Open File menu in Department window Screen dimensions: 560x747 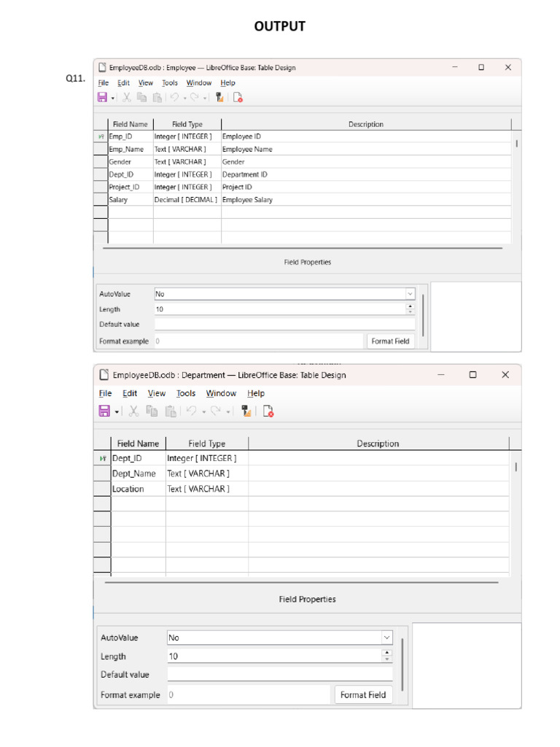pos(105,393)
